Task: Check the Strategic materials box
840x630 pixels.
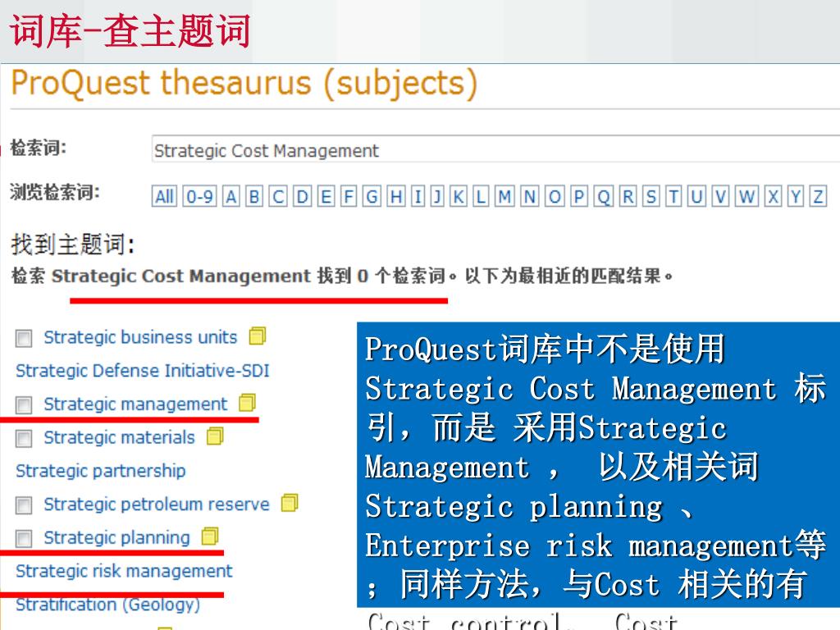Action: pyautogui.click(x=24, y=439)
